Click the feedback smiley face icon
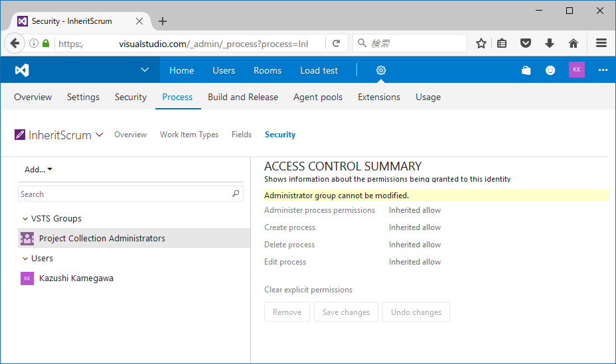The height and width of the screenshot is (364, 616). 550,70
